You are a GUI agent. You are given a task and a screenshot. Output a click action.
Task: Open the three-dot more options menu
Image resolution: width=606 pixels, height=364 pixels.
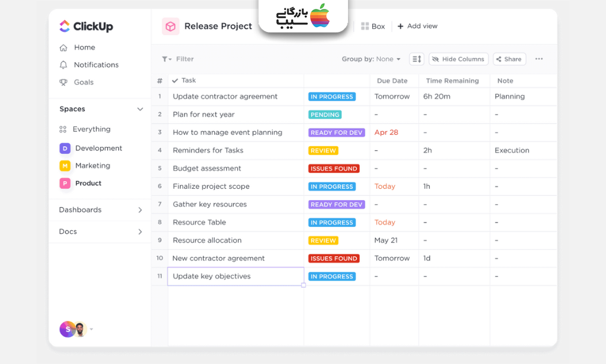coord(539,59)
